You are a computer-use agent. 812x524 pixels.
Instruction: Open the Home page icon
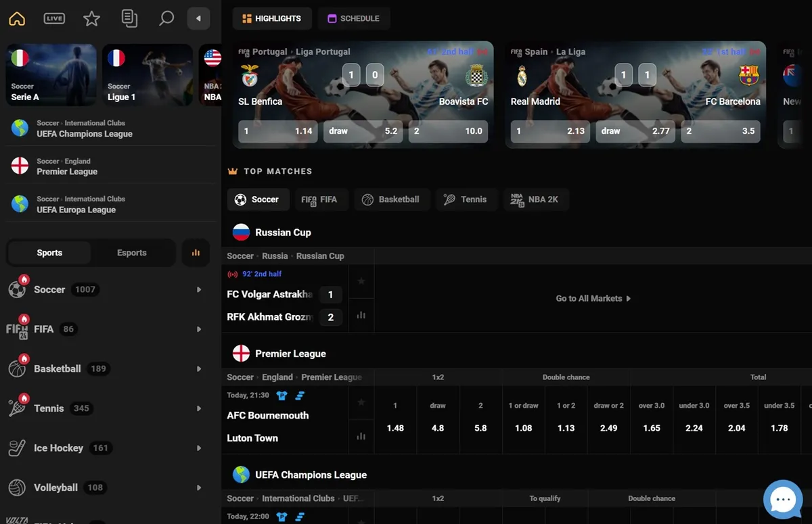tap(16, 18)
